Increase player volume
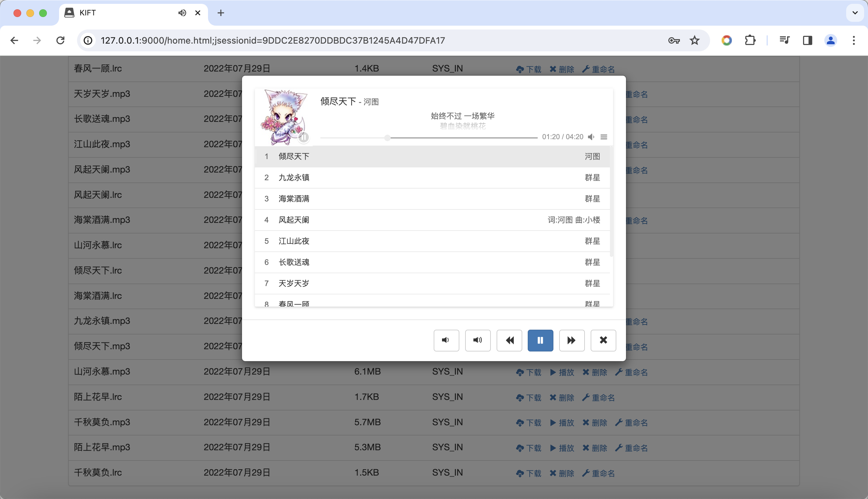 click(x=477, y=340)
